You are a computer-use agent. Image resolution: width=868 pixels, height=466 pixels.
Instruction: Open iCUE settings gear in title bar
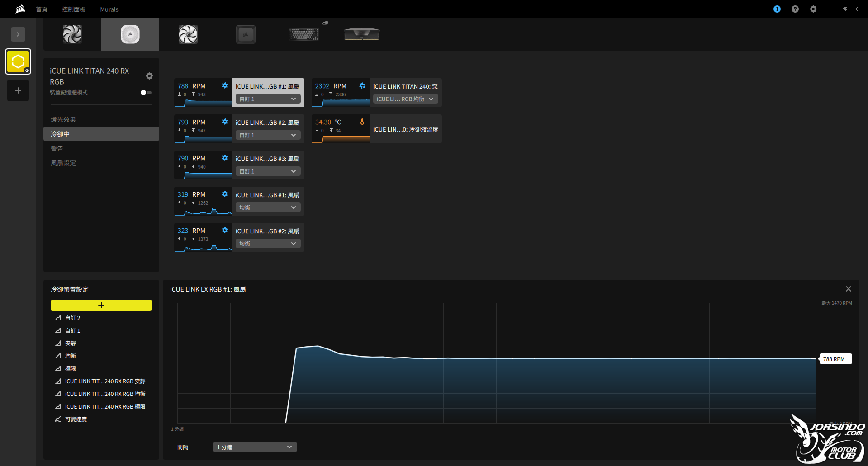tap(813, 9)
